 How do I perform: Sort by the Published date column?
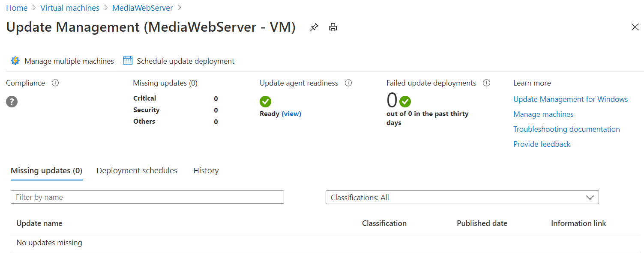click(x=482, y=223)
